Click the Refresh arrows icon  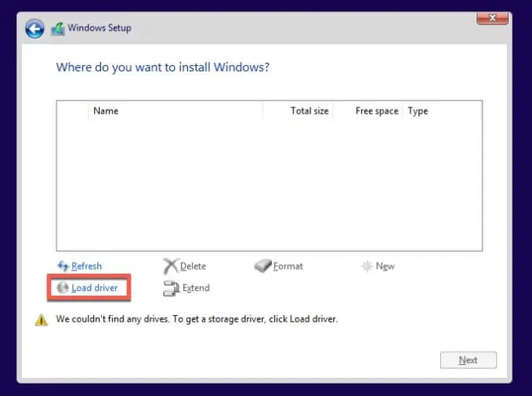(x=63, y=266)
